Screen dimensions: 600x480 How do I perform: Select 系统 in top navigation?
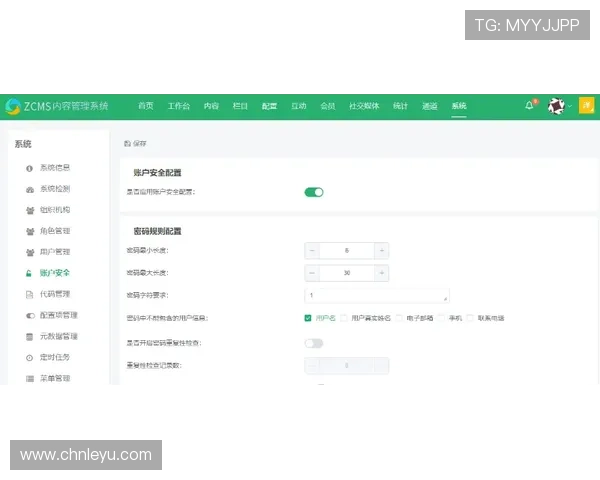pyautogui.click(x=459, y=106)
